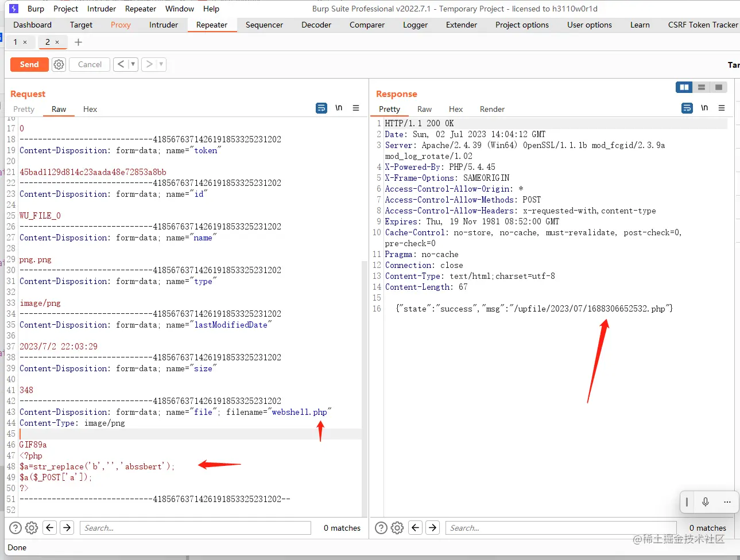Select Repeater request tab 1

click(16, 42)
